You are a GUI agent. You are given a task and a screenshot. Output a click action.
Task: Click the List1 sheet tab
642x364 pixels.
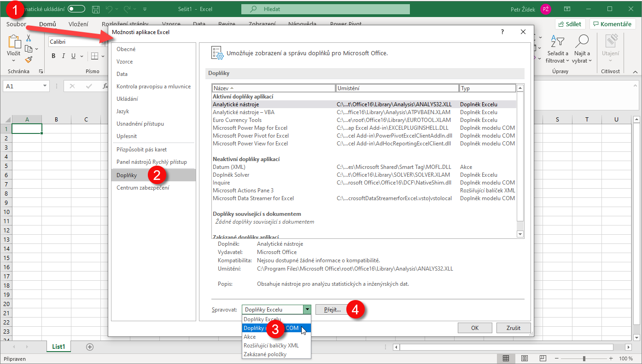pos(59,347)
